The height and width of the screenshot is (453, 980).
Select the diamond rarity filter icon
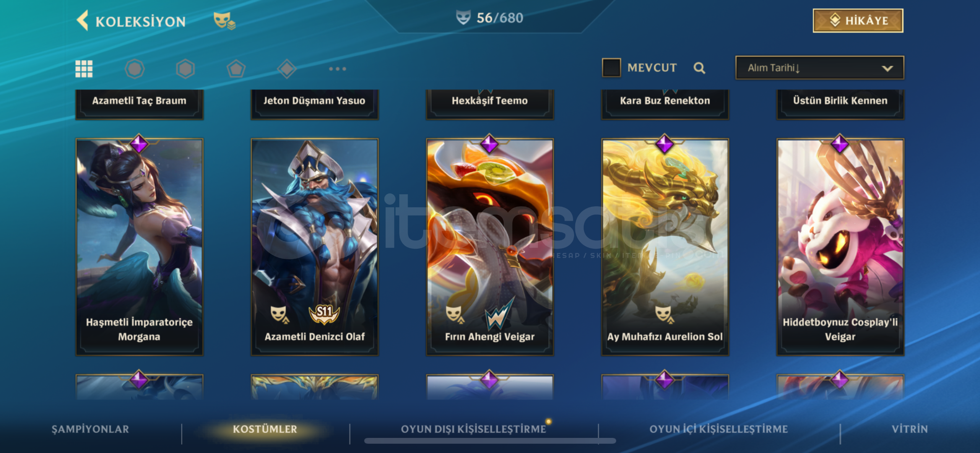point(287,69)
